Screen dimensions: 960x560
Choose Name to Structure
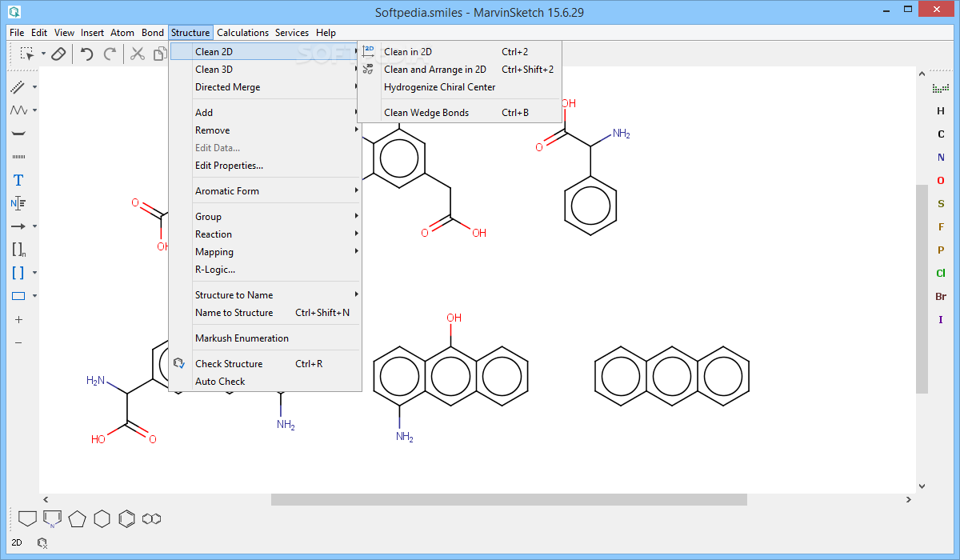point(266,313)
